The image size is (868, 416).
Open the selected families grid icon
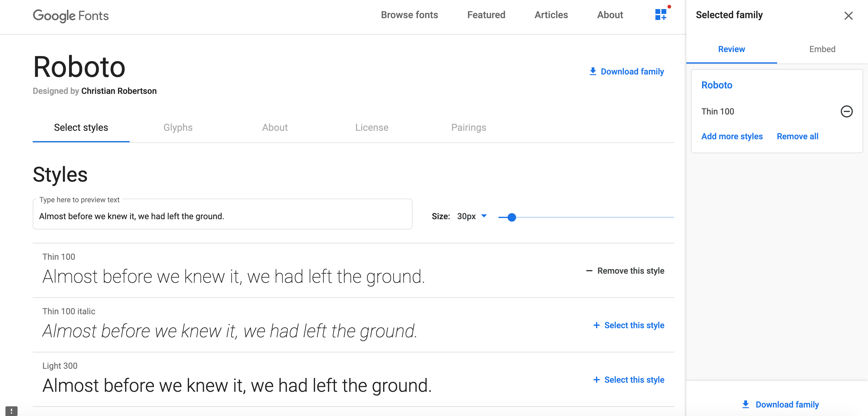tap(661, 15)
